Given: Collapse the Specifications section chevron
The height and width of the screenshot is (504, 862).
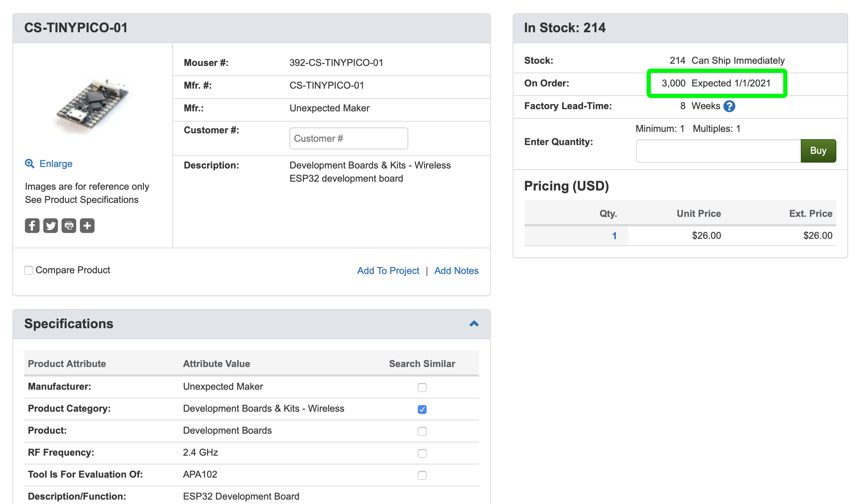Looking at the screenshot, I should click(474, 324).
